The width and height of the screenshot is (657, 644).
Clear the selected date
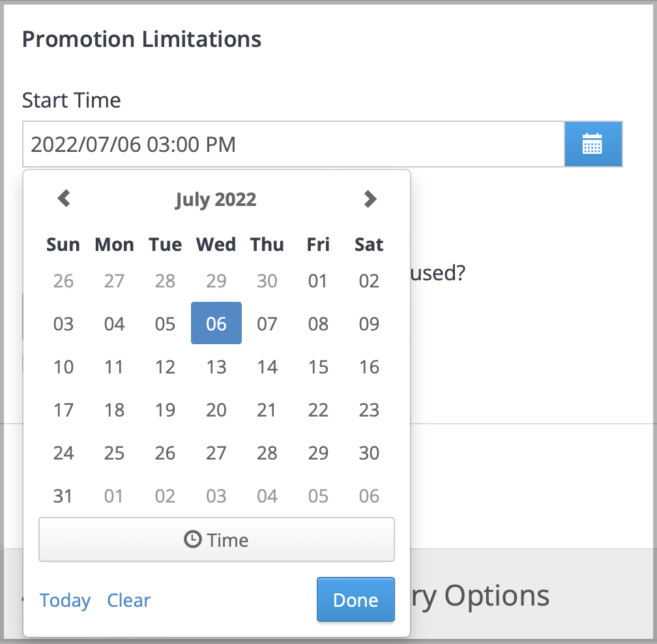click(128, 600)
